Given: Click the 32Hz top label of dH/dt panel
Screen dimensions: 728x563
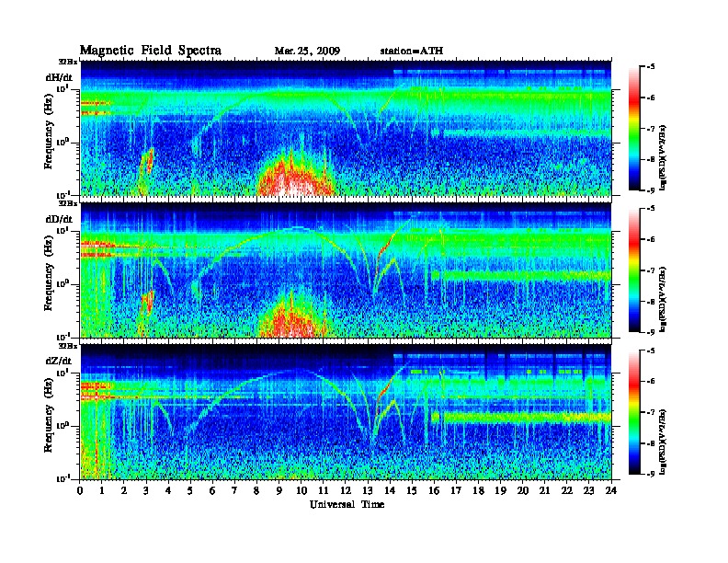Looking at the screenshot, I should point(68,61).
